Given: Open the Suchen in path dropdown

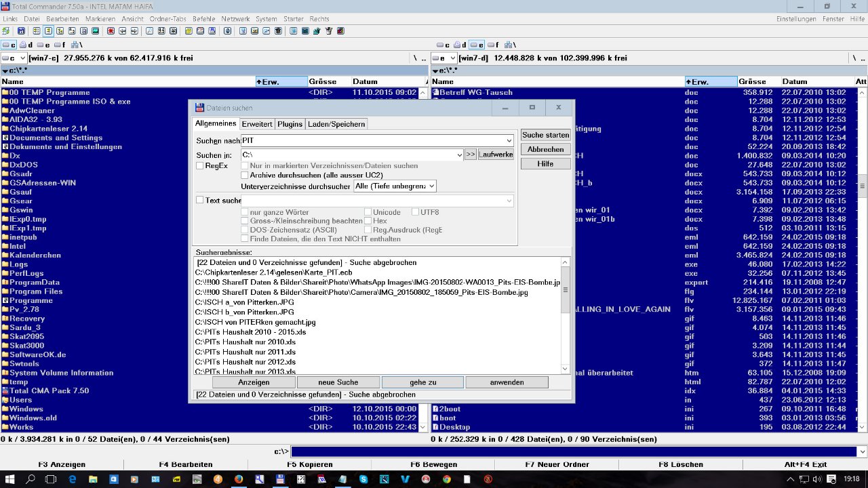Looking at the screenshot, I should pyautogui.click(x=458, y=155).
